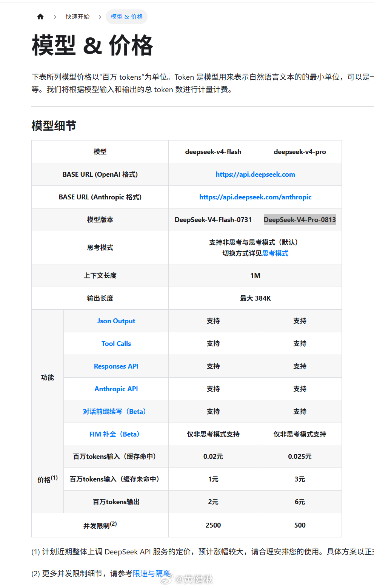Open the Anthropic API feature link
The image size is (374, 588).
(116, 389)
